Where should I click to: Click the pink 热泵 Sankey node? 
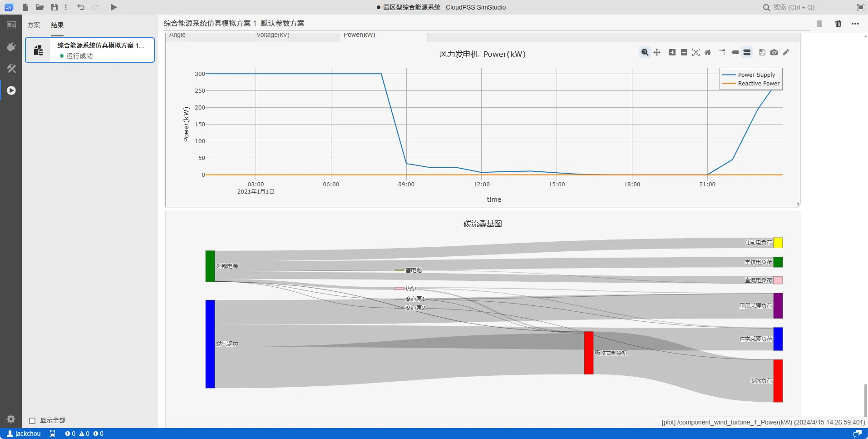pos(399,289)
